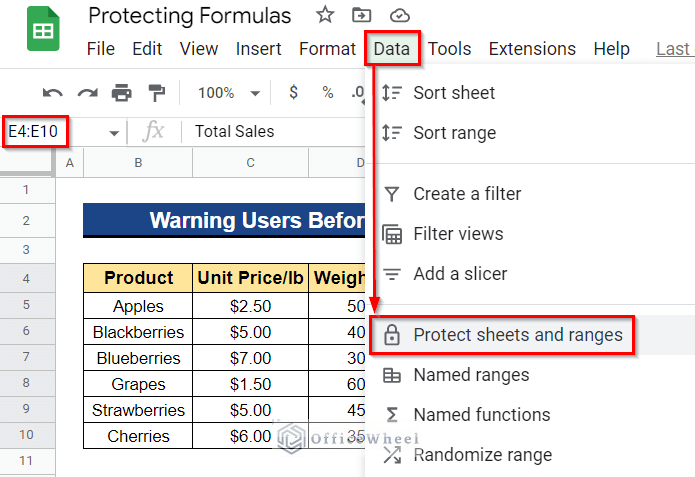The width and height of the screenshot is (695, 477).
Task: Select Filter views entry
Action: point(531,234)
